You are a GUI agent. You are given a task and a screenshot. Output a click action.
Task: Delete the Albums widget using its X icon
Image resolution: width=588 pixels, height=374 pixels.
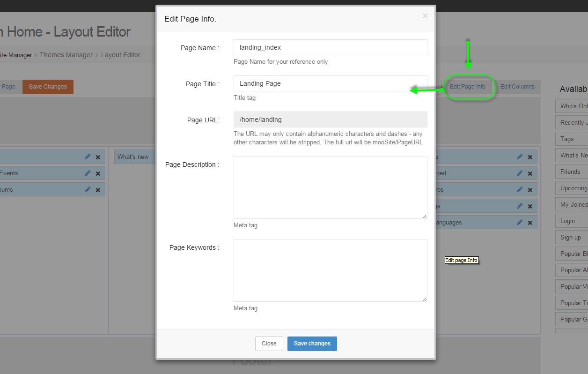[x=98, y=190]
